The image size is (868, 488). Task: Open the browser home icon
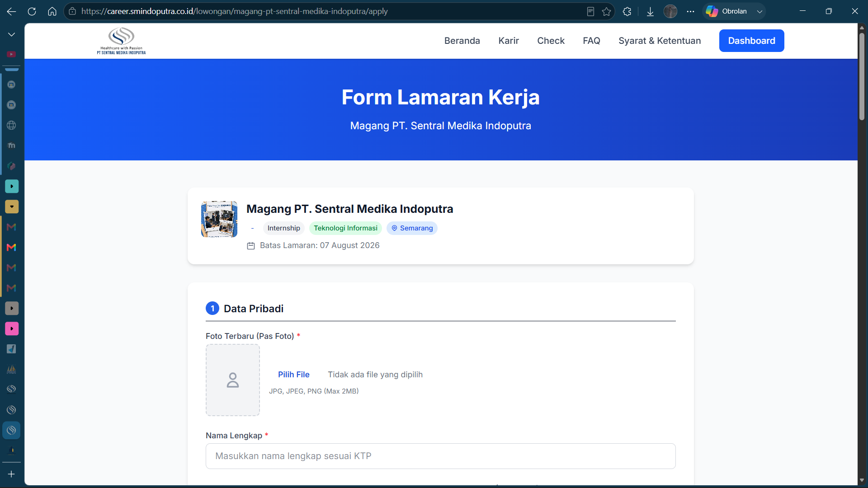point(52,11)
